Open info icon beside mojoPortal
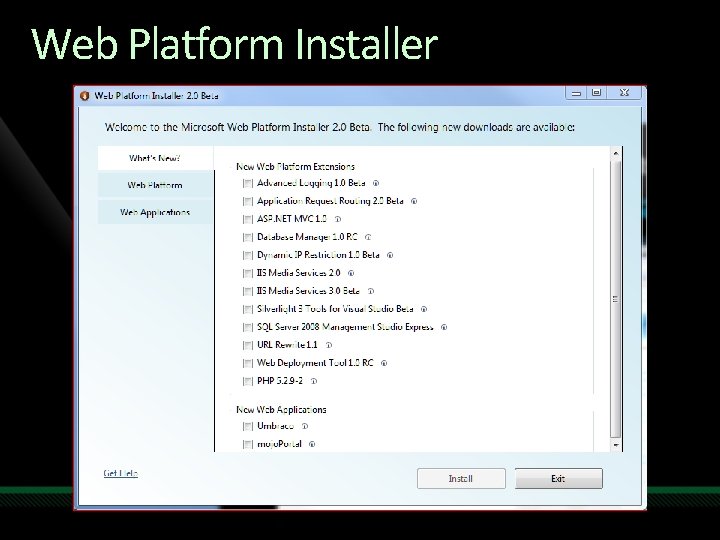 (x=312, y=444)
